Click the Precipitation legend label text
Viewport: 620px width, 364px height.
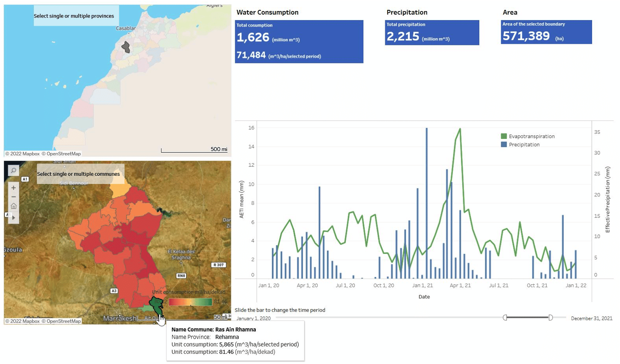pos(524,144)
